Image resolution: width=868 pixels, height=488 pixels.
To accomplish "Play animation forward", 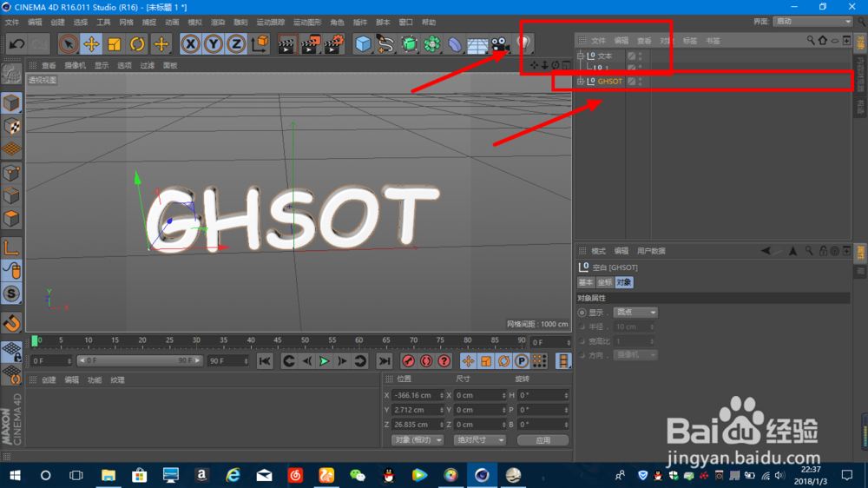I will (325, 361).
